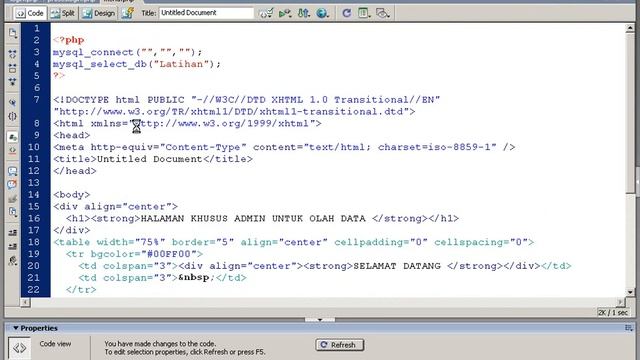Click the Format Source Code icon

click(x=13, y=260)
